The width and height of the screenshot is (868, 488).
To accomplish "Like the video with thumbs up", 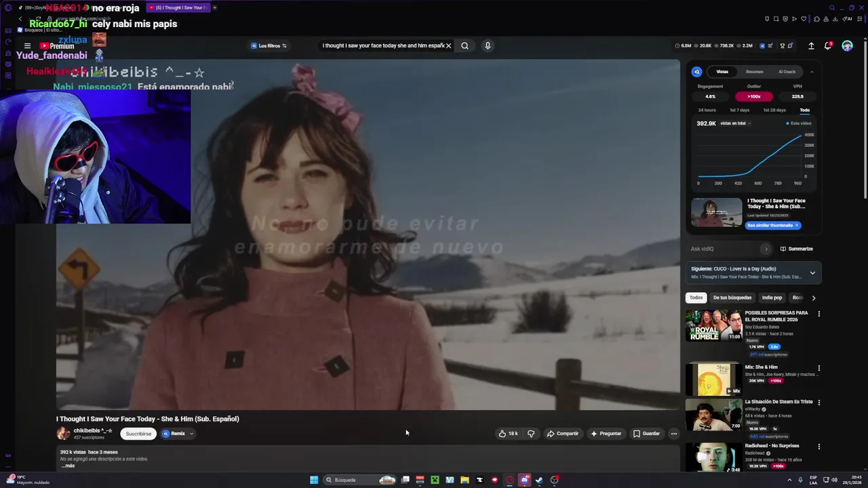I will (x=508, y=434).
